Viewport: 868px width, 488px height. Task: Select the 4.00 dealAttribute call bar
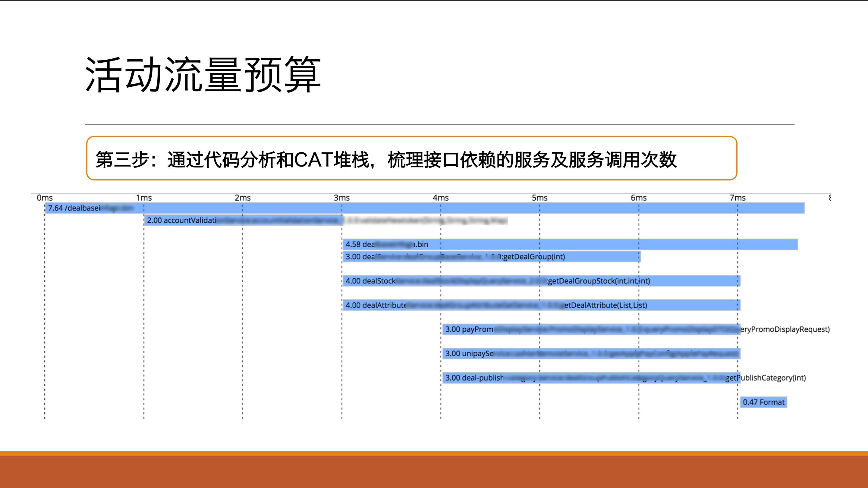(541, 305)
